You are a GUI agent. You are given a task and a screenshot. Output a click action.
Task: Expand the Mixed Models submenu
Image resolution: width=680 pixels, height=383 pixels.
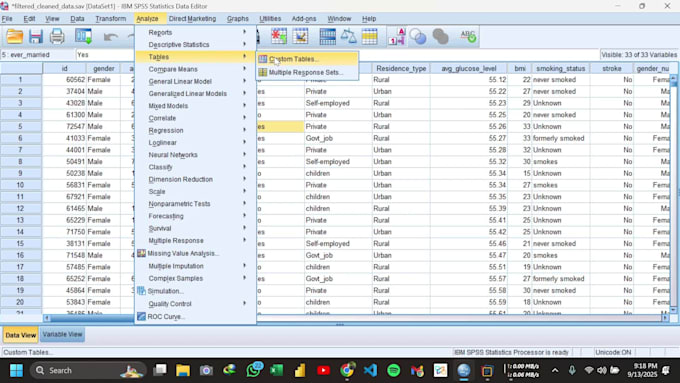coord(195,106)
